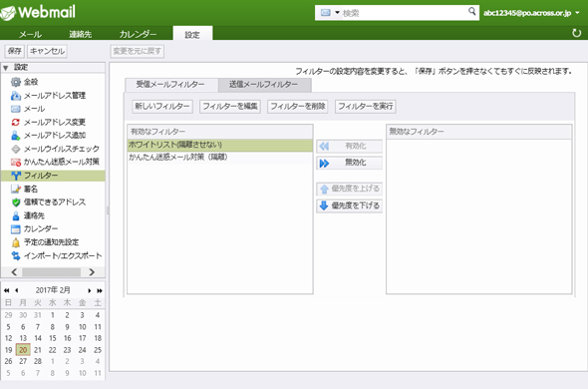The height and width of the screenshot is (389, 588).
Task: Click the 保存 button
Action: click(x=15, y=51)
